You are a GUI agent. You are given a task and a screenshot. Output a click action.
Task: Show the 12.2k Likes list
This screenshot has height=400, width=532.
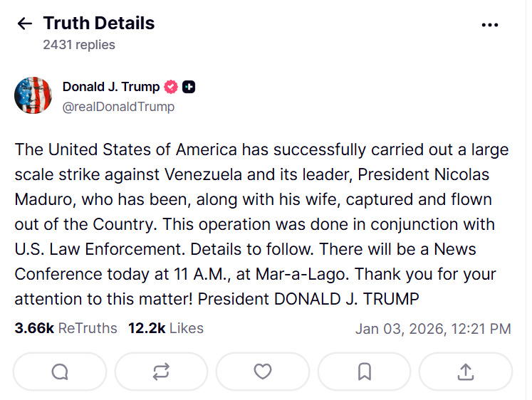tap(166, 328)
